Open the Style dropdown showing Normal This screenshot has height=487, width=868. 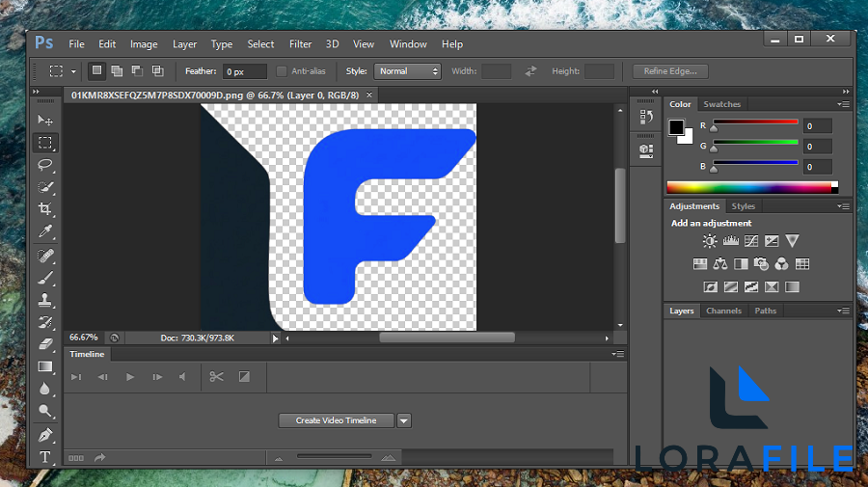click(x=408, y=71)
